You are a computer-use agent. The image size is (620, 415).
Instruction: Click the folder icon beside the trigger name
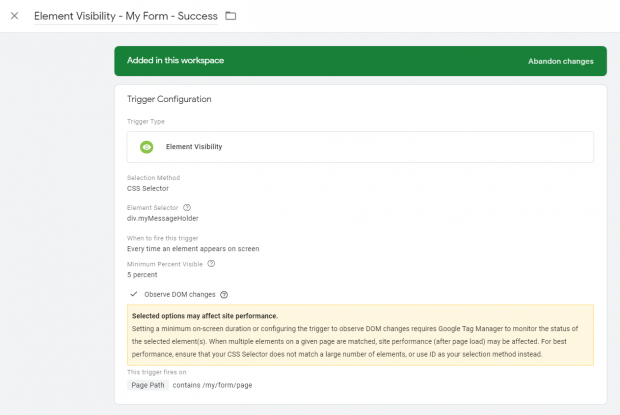(231, 16)
